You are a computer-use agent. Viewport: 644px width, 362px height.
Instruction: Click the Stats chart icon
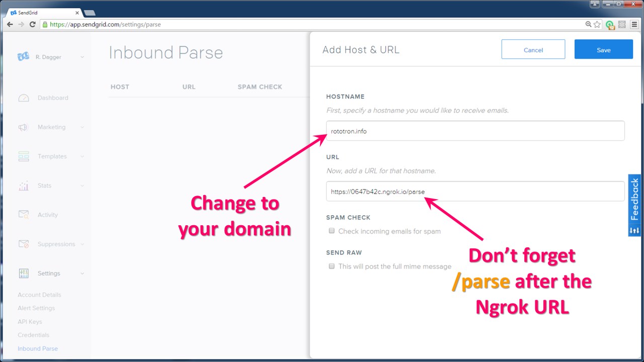pyautogui.click(x=24, y=186)
